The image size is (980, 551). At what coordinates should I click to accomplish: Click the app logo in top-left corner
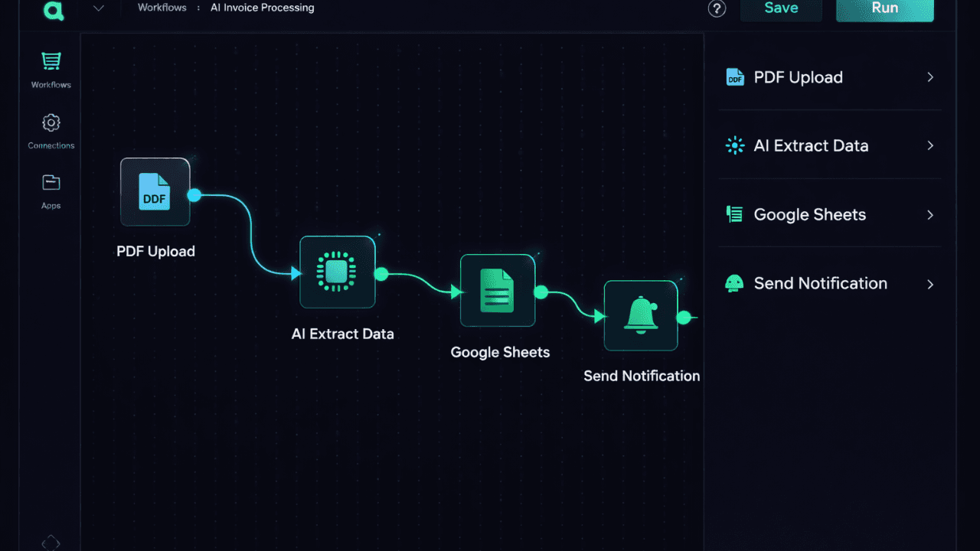tap(53, 11)
